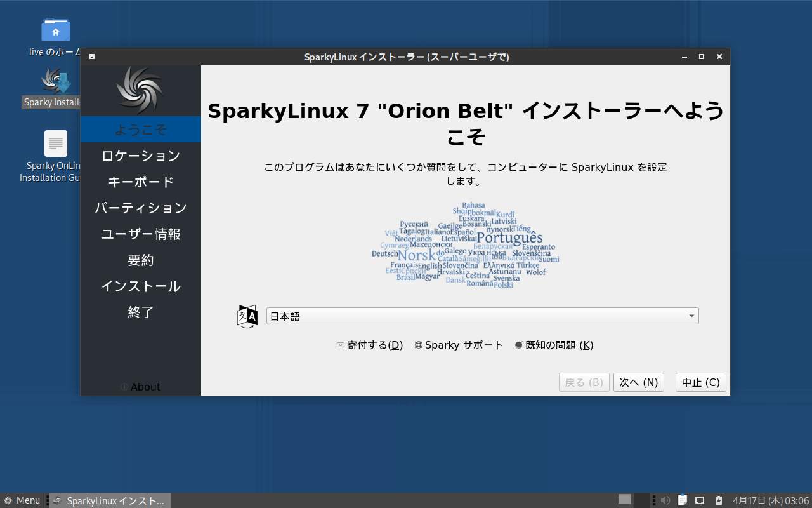Switch to the first workspace in the pager
The height and width of the screenshot is (508, 812).
pyautogui.click(x=625, y=500)
